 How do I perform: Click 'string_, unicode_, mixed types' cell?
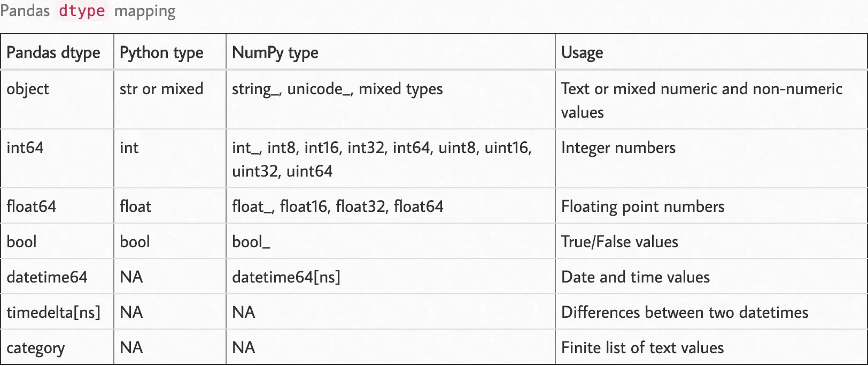(x=337, y=89)
